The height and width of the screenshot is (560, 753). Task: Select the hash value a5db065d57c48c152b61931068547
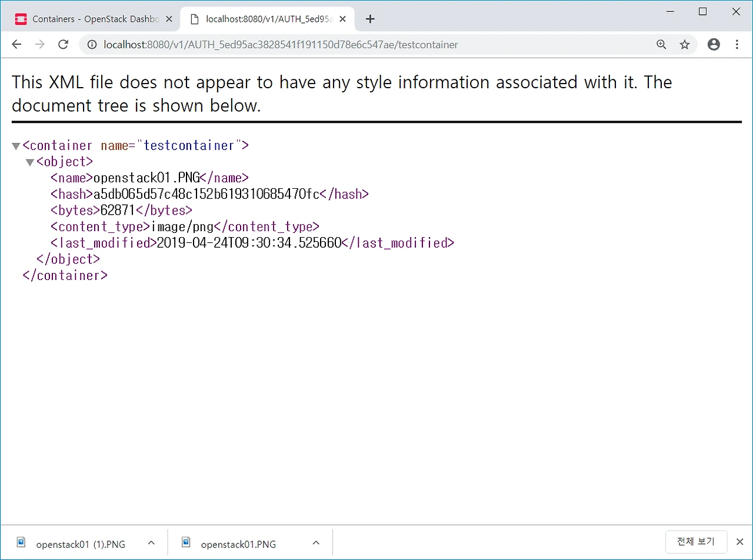[x=206, y=194]
